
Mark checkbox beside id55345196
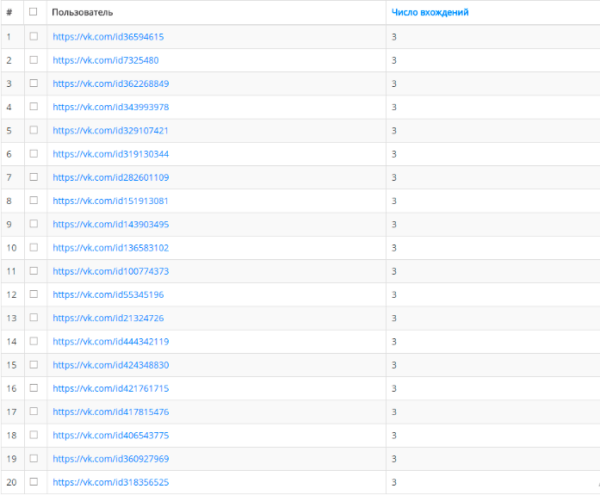[34, 294]
